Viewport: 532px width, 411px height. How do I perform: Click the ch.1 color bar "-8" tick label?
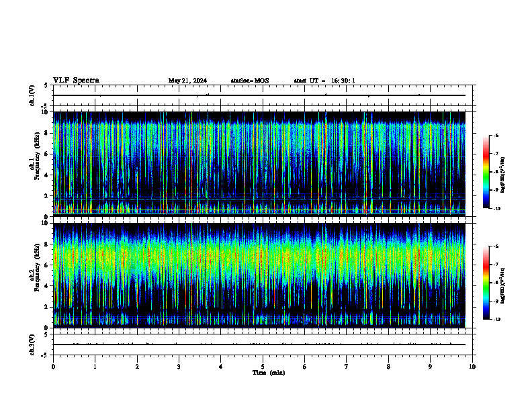pyautogui.click(x=496, y=172)
